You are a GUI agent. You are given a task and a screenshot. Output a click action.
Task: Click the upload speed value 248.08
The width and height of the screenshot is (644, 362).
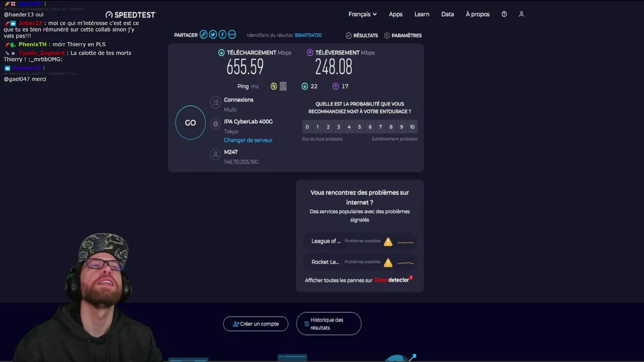click(x=334, y=67)
